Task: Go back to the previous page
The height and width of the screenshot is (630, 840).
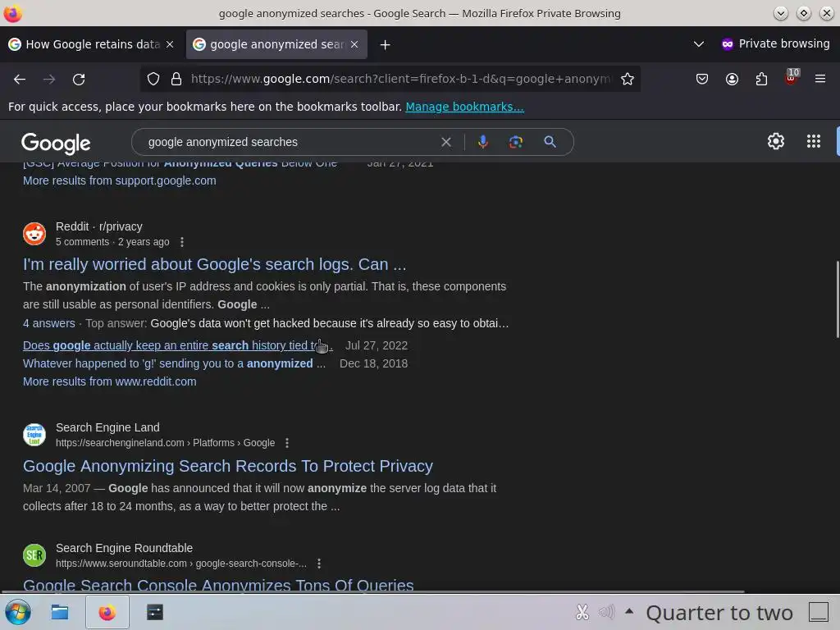Action: pos(20,80)
